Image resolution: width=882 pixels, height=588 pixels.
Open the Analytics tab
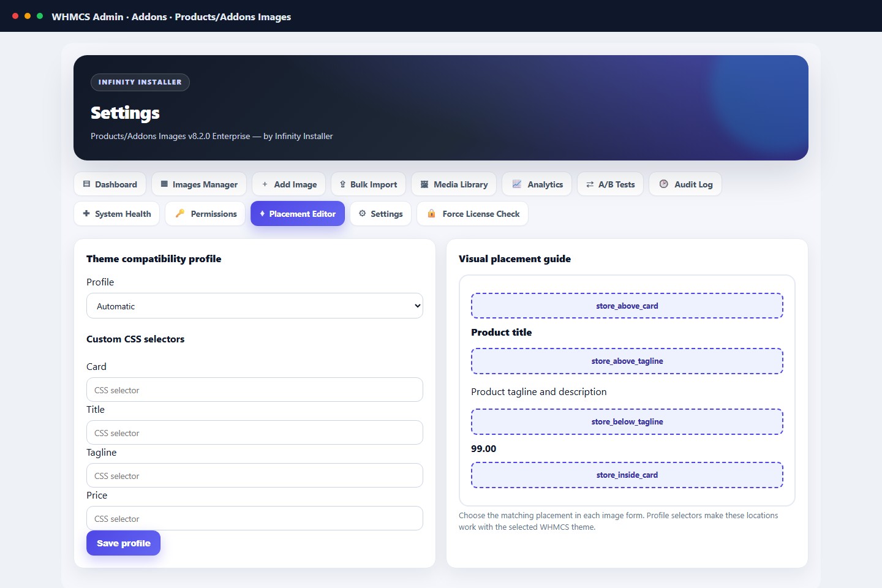537,184
